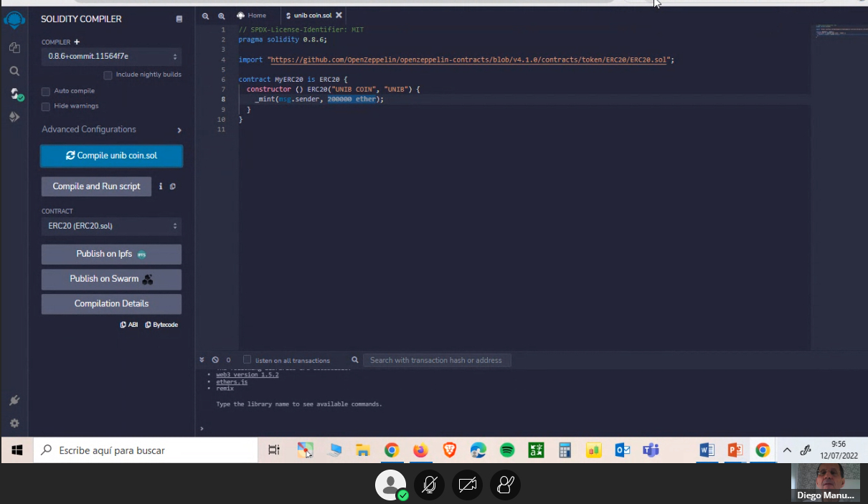Expand Advanced Configurations section

[111, 130]
